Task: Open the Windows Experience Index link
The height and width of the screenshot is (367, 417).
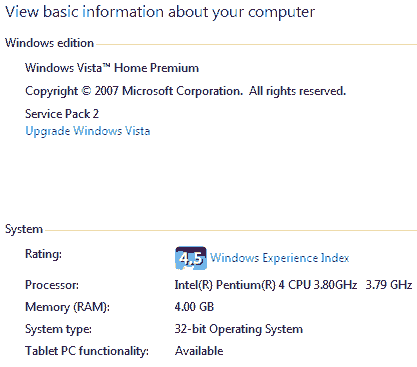Action: pyautogui.click(x=280, y=258)
